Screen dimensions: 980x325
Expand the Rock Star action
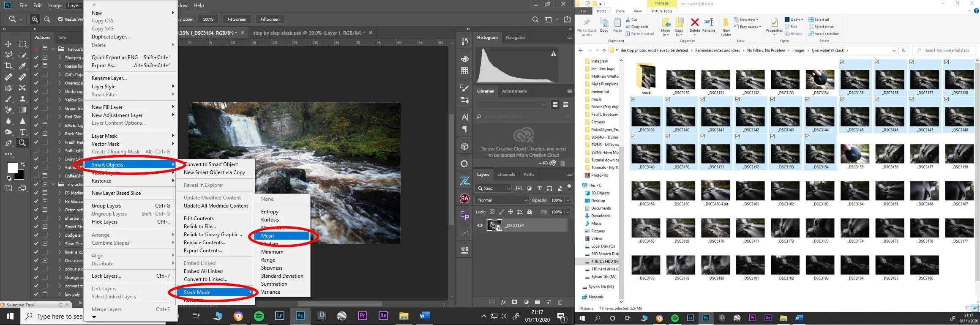[60, 134]
